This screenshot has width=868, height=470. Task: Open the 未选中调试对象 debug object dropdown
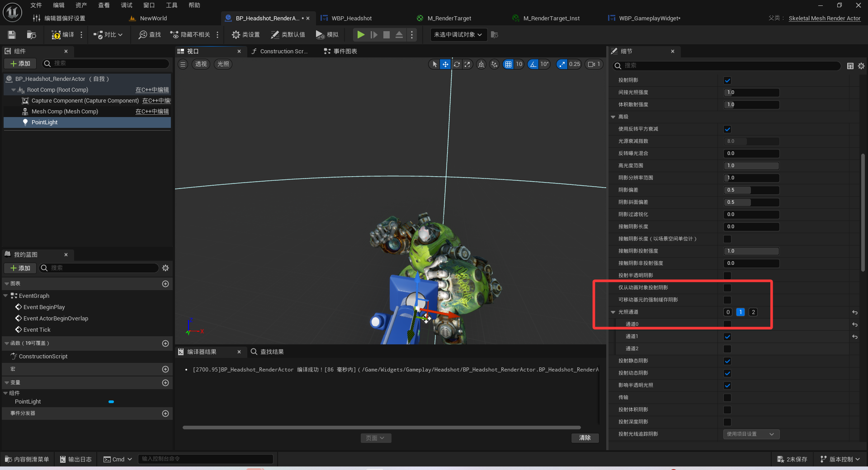point(458,35)
